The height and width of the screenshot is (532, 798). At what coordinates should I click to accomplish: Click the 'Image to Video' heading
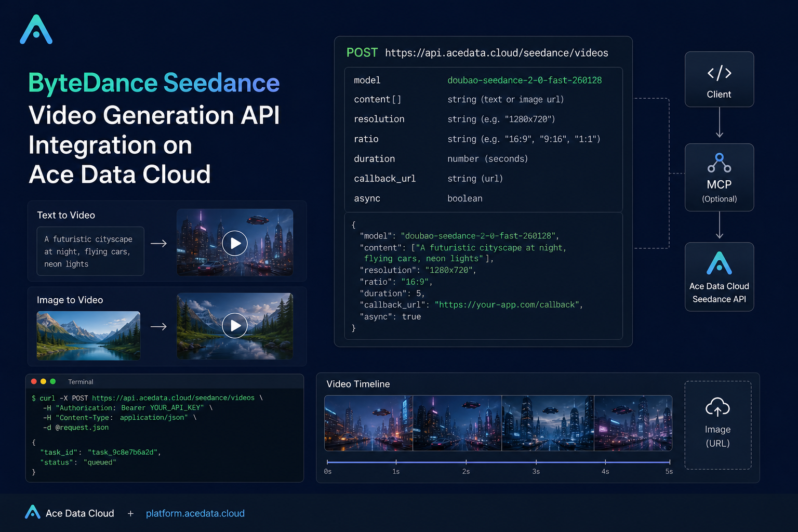click(70, 300)
